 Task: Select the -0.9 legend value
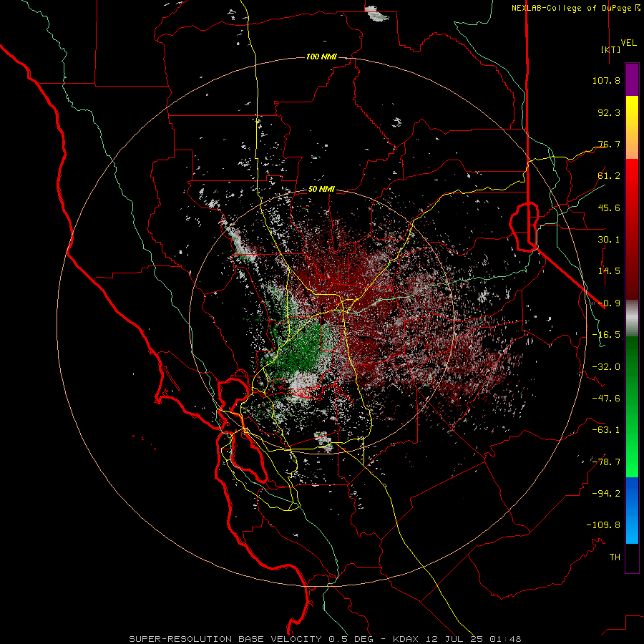pos(609,303)
